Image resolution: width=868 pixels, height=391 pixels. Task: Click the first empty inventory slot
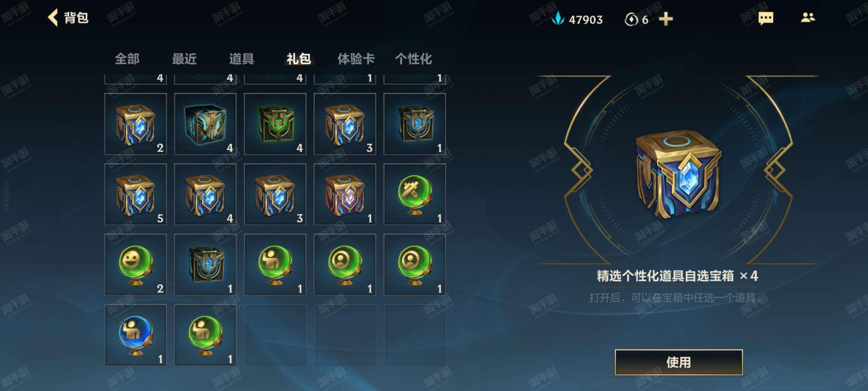(275, 335)
